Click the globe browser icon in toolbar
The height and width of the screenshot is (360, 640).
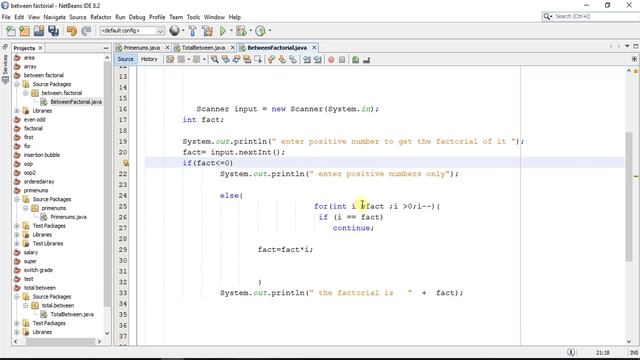tap(174, 31)
